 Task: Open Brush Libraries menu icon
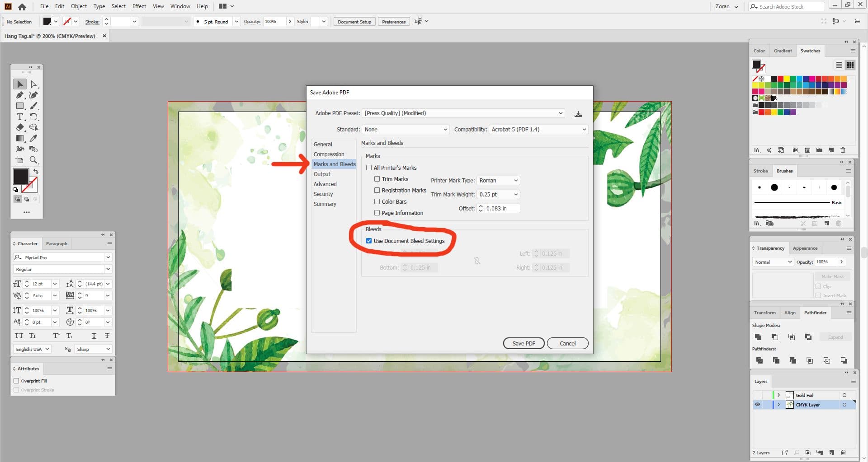coord(757,223)
